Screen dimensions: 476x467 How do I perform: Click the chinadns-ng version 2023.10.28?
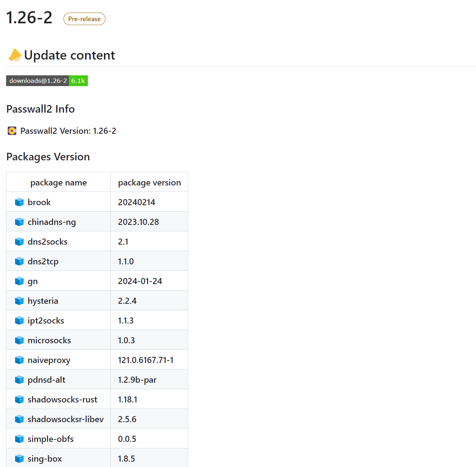tap(138, 222)
